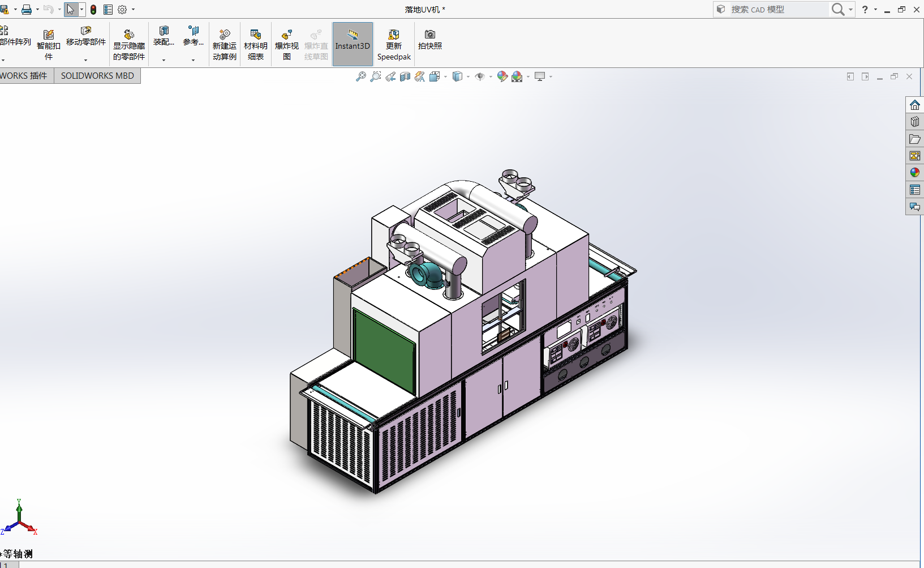This screenshot has width=924, height=568.
Task: Open the View Palette pane
Action: 914,155
